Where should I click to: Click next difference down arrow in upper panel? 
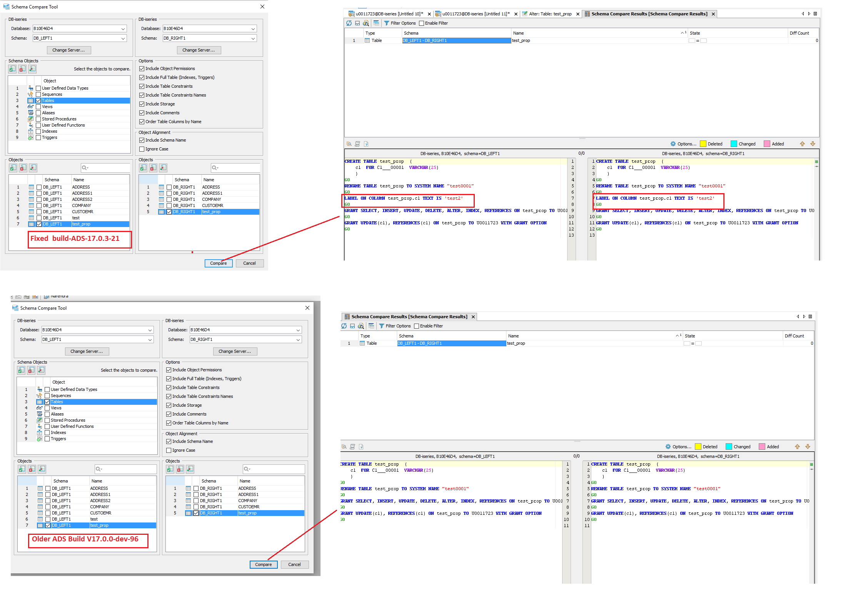813,144
